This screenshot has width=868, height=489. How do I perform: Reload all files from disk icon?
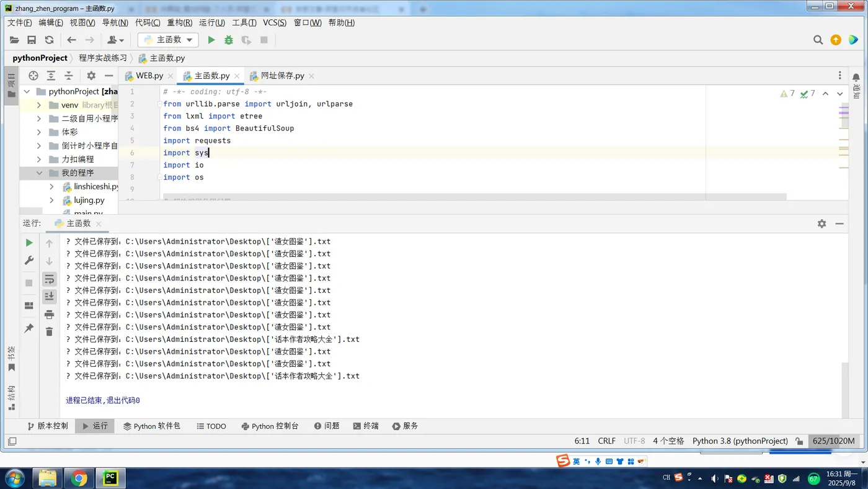(49, 40)
